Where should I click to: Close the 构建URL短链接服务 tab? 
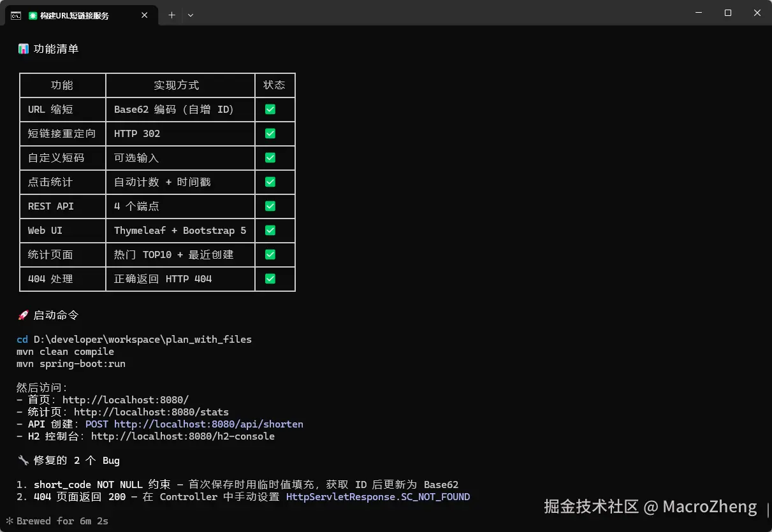(145, 15)
